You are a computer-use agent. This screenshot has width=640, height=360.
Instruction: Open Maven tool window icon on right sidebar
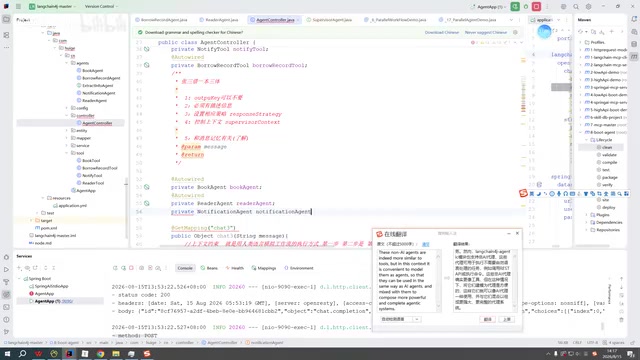coord(634,57)
